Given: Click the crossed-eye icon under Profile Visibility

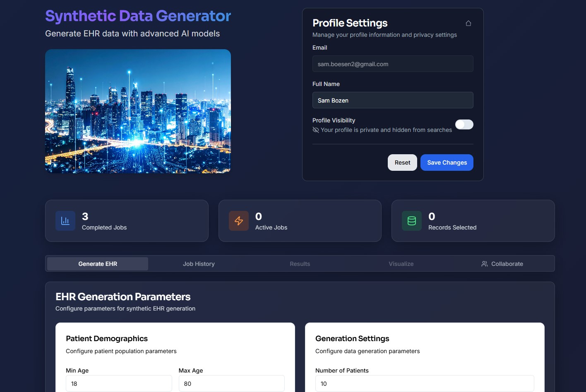Looking at the screenshot, I should tap(316, 130).
